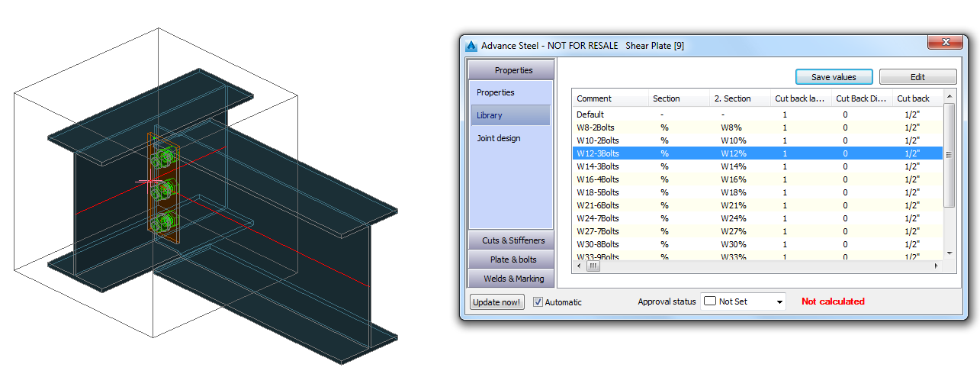Click the W12% cell in 2. Section column

point(734,153)
